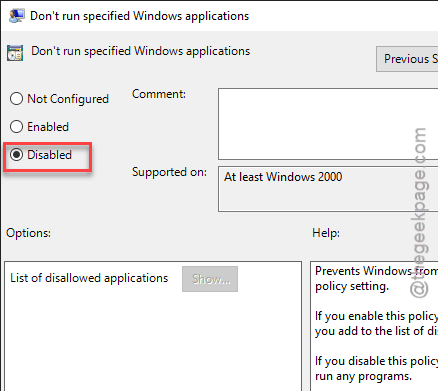Click the policy heading text below title bar
The image size is (438, 391).
point(140,51)
